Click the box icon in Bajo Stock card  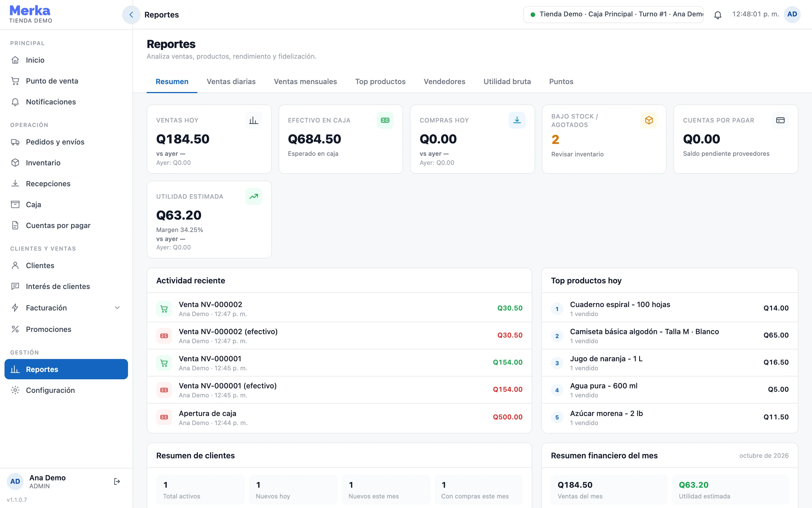648,120
